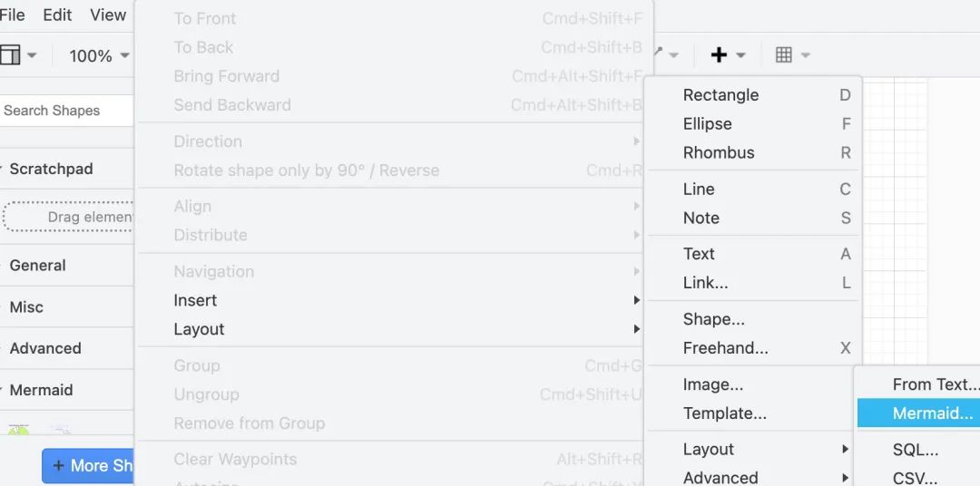Click the Table grid icon in toolbar
980x486 pixels.
[x=784, y=55]
